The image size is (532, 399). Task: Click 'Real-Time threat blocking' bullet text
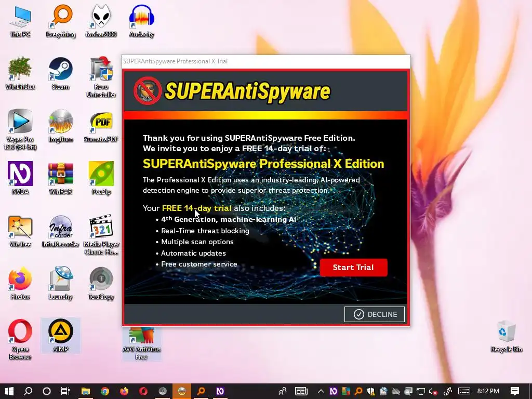[205, 231]
